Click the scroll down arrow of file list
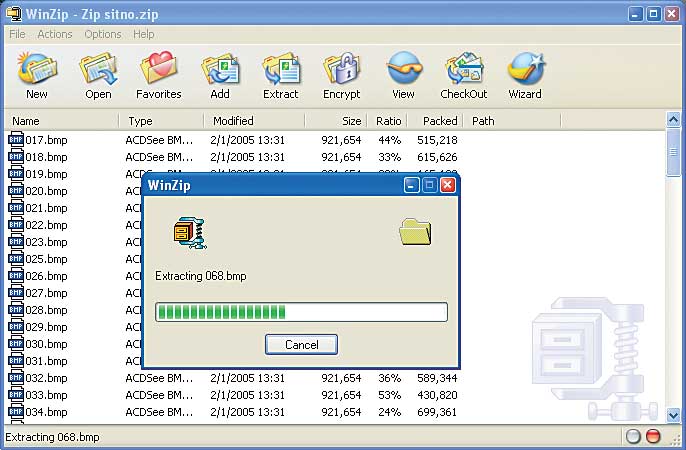This screenshot has width=686, height=450. coord(673,414)
